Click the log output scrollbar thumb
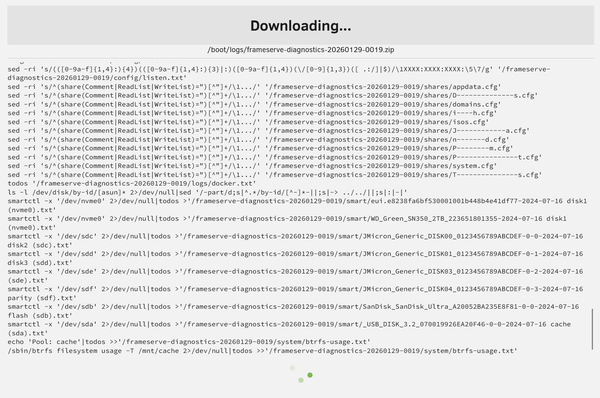Screen dimensions: 600x398 coord(592,329)
